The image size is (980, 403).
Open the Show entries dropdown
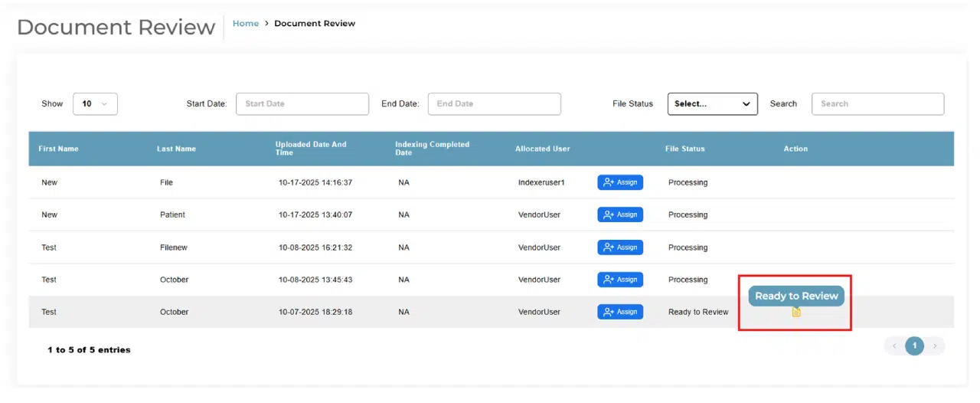pos(95,104)
